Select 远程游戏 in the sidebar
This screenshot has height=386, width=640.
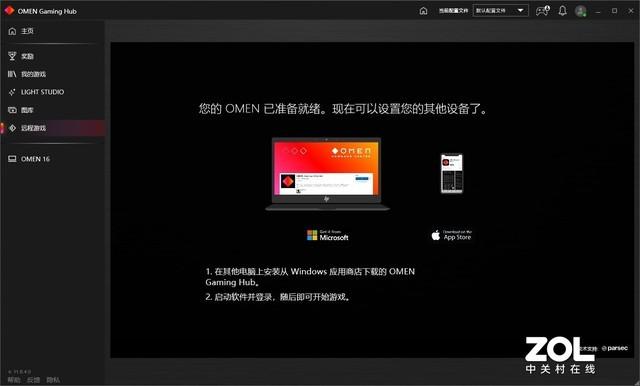53,128
